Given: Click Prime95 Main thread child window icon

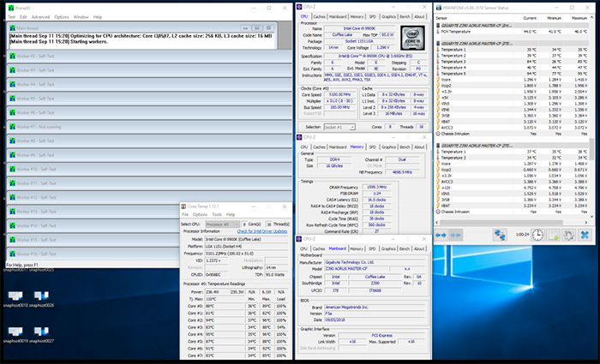Looking at the screenshot, I should click(x=12, y=28).
